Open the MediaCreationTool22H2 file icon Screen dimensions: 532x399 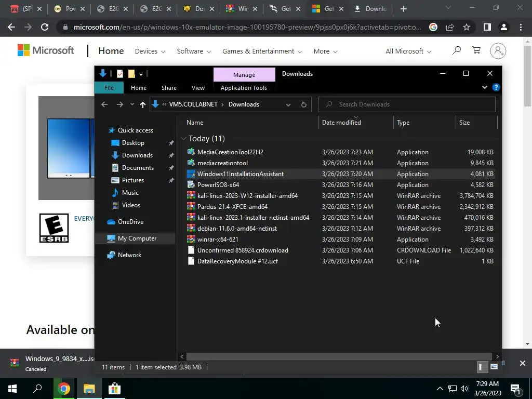(191, 152)
